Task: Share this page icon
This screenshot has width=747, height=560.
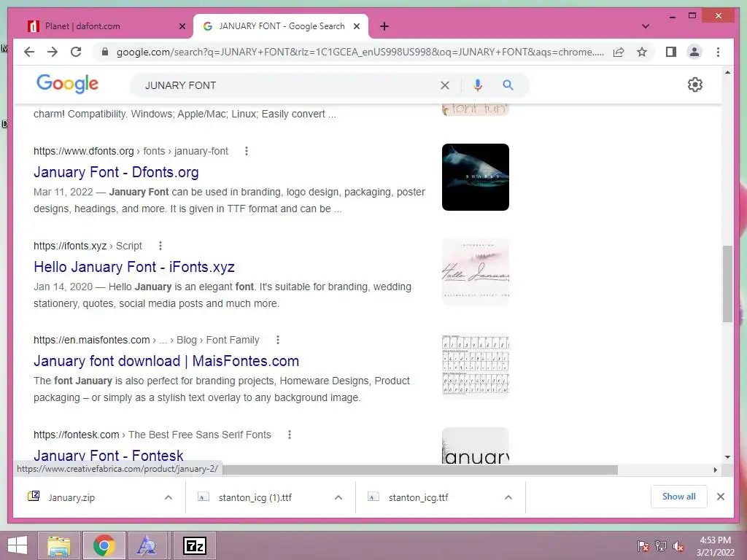Action: pyautogui.click(x=619, y=52)
